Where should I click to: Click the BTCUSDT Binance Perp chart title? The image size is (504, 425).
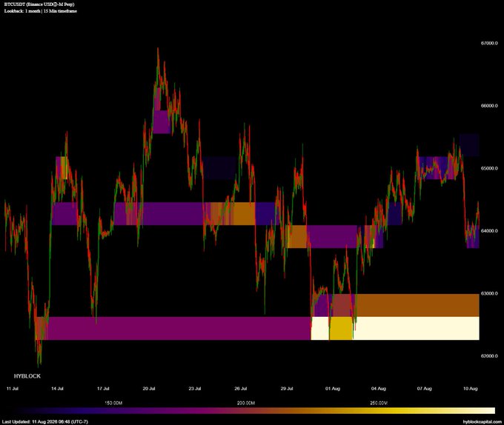coord(39,4)
